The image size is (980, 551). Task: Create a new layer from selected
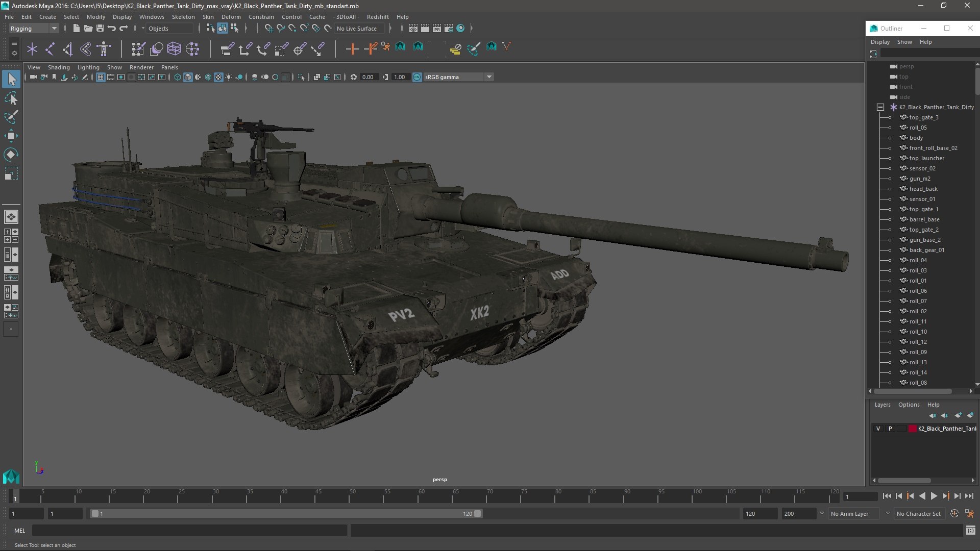(x=970, y=415)
